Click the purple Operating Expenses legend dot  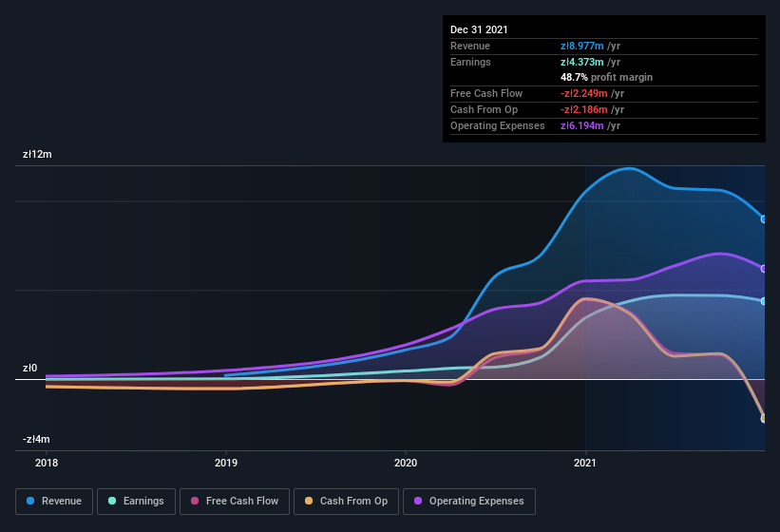(x=418, y=501)
